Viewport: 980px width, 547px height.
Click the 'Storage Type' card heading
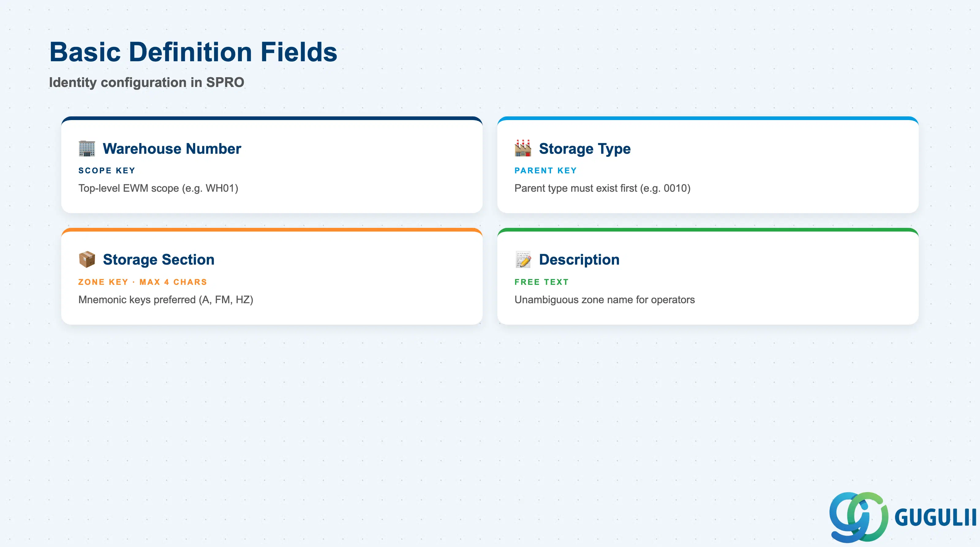(585, 149)
